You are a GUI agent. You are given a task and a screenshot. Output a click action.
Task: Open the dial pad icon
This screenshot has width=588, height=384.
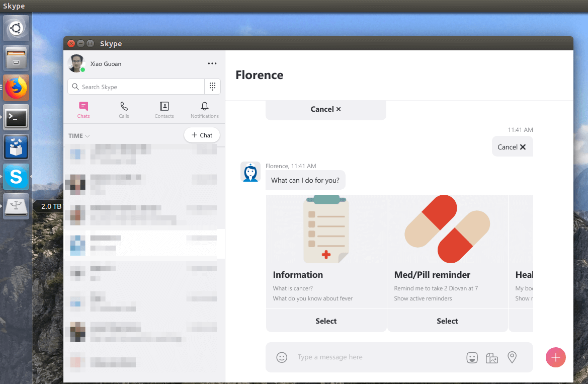pyautogui.click(x=212, y=87)
